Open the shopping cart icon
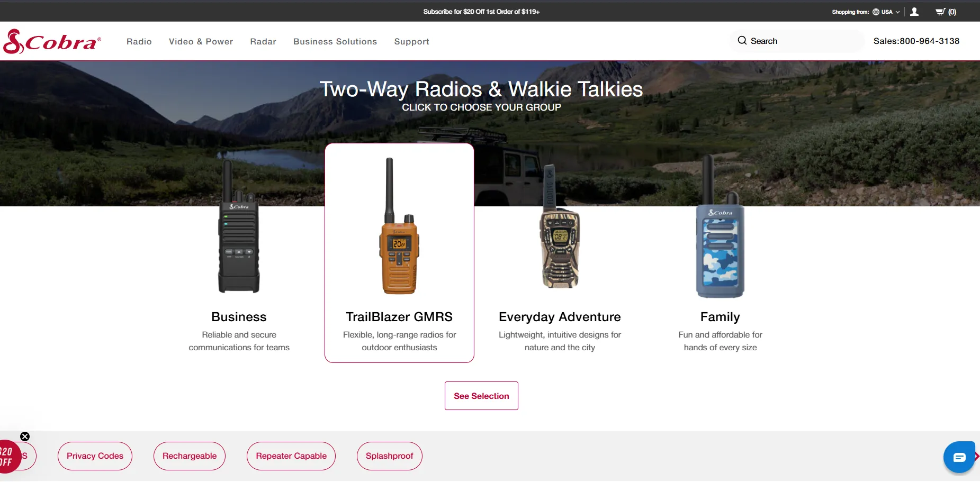The image size is (980, 482). (x=940, y=12)
